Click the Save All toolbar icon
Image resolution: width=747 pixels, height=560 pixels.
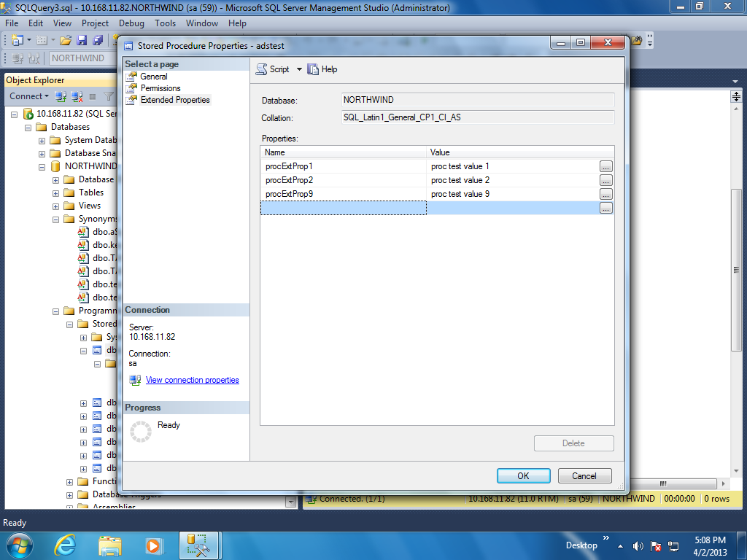[98, 41]
